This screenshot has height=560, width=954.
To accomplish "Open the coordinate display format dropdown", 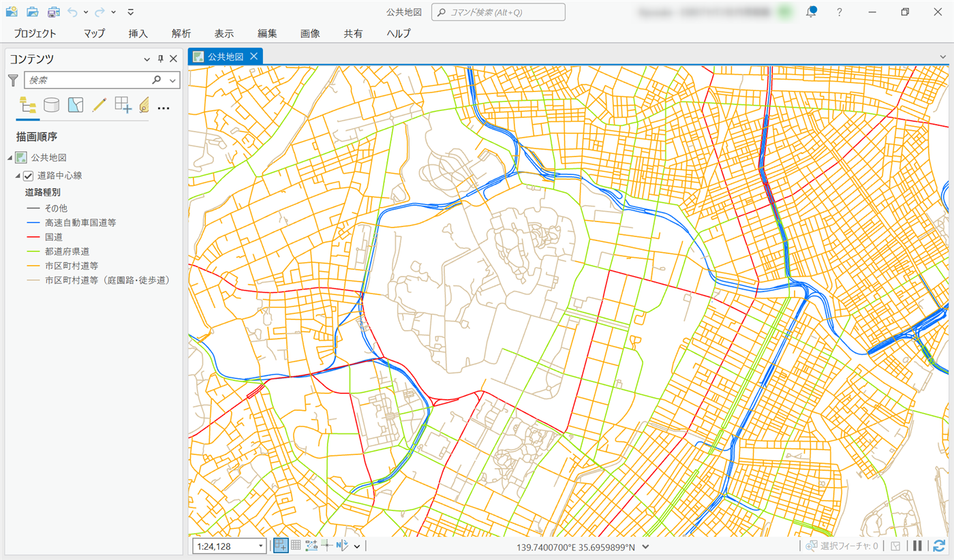I will 645,546.
